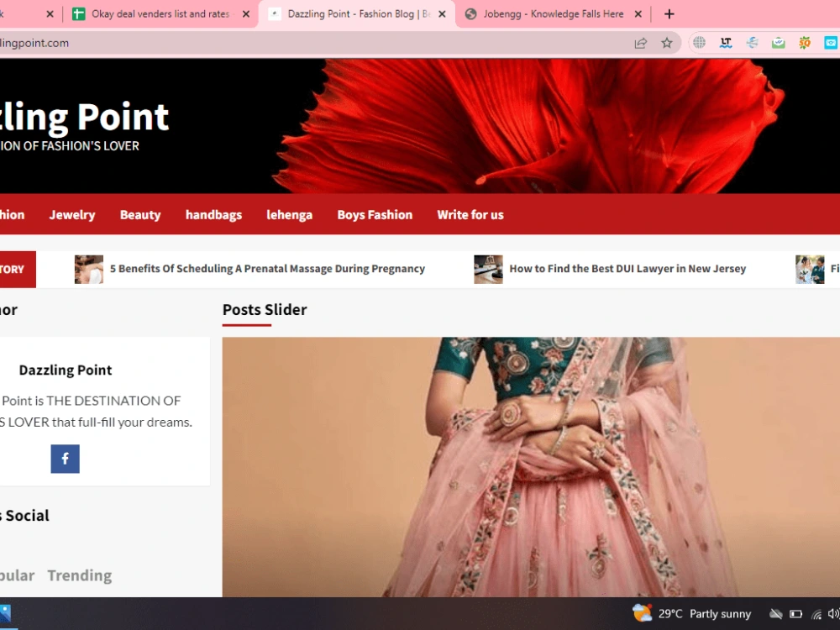Open the LT extension icon
The image size is (840, 630).
click(726, 43)
